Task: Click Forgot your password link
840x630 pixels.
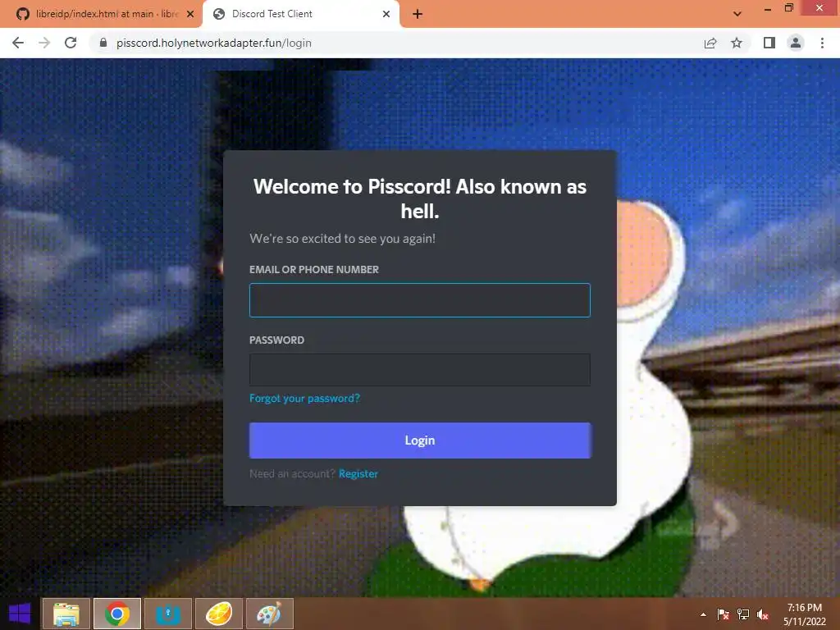Action: pos(305,398)
